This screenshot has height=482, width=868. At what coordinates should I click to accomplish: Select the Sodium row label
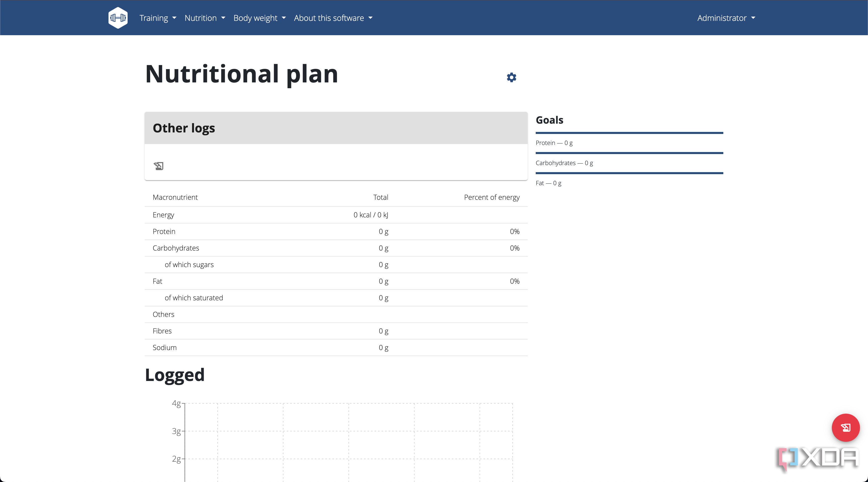coord(165,348)
